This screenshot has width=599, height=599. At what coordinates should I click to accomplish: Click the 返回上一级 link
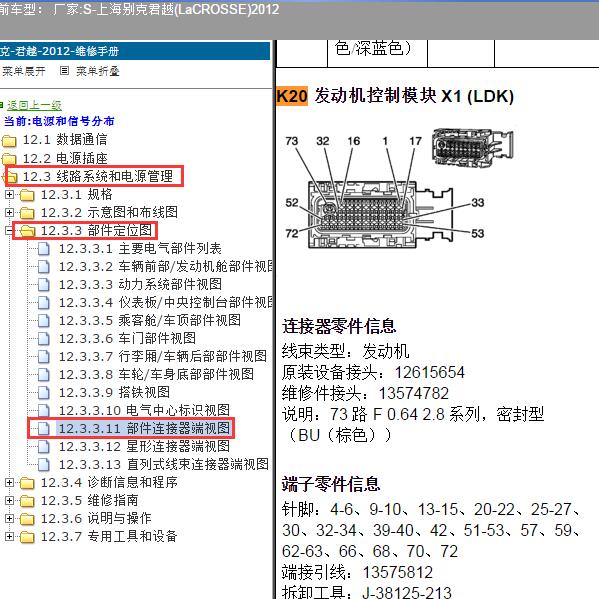(34, 105)
